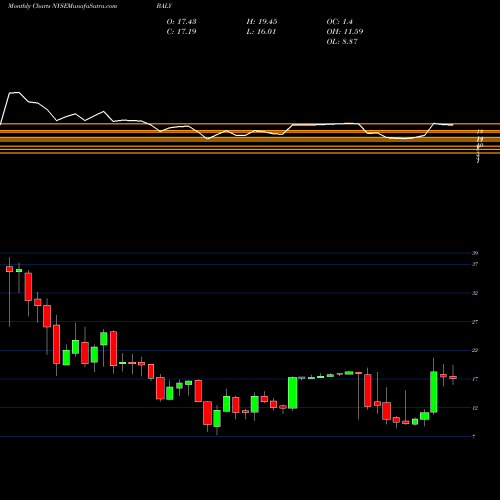Select the low value 'L: 16.01'
This screenshot has width=500, height=500.
click(261, 31)
